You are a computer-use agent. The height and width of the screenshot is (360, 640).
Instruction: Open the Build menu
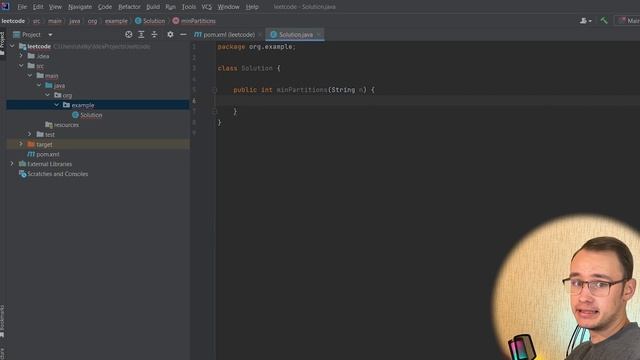(153, 7)
